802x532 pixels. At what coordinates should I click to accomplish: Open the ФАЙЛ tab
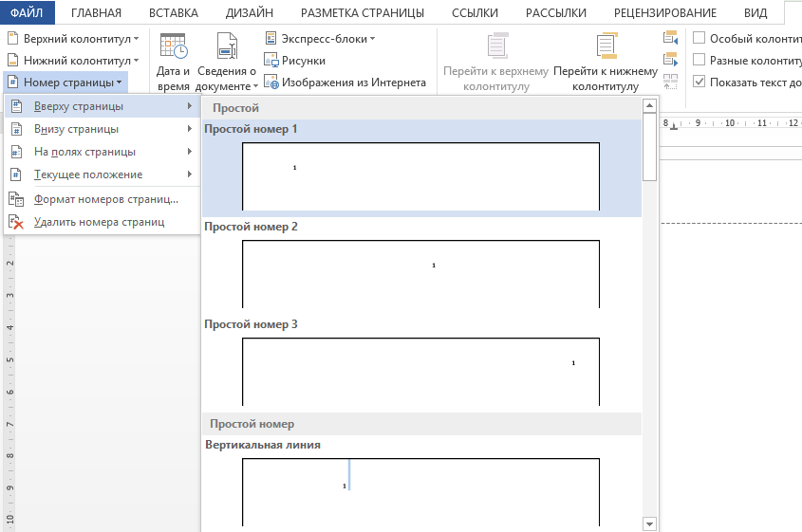pyautogui.click(x=28, y=12)
